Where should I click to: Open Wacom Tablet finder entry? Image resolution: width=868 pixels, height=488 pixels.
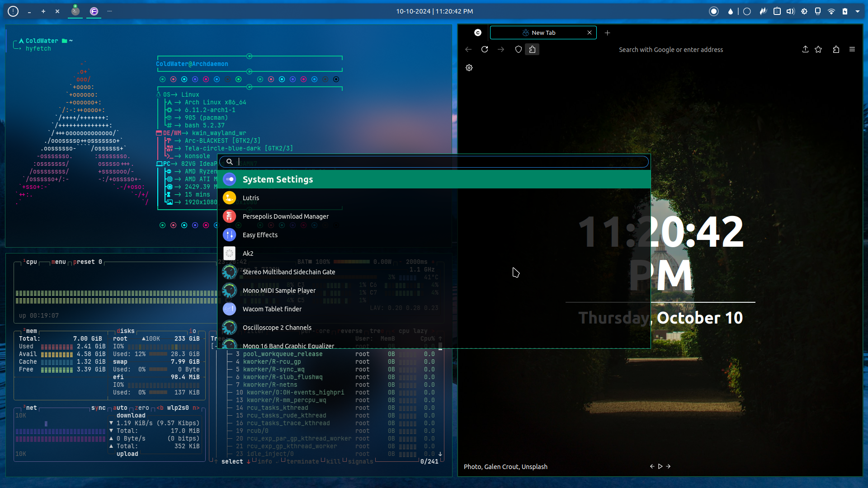tap(434, 309)
